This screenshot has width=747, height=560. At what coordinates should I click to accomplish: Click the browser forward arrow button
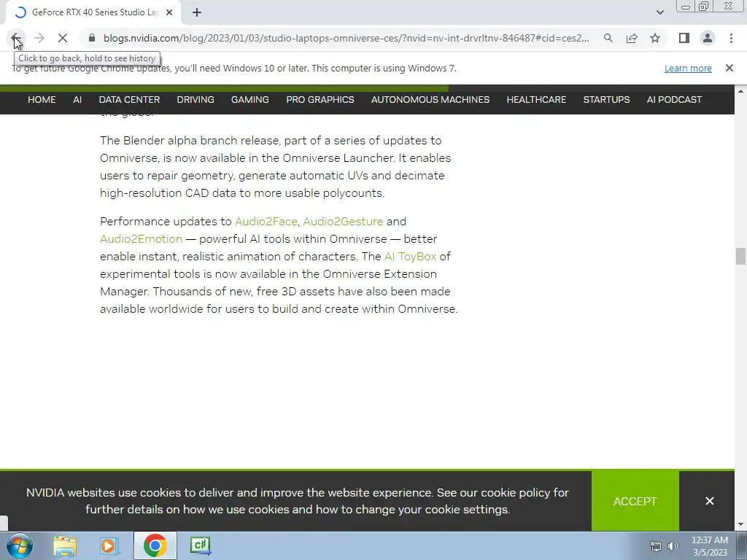(x=39, y=38)
